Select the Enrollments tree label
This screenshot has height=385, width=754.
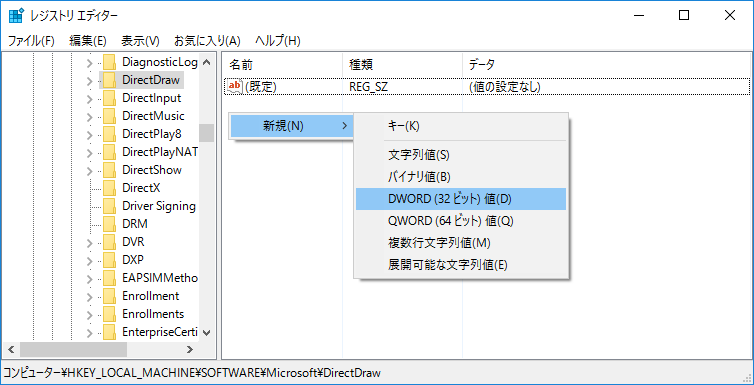click(153, 314)
